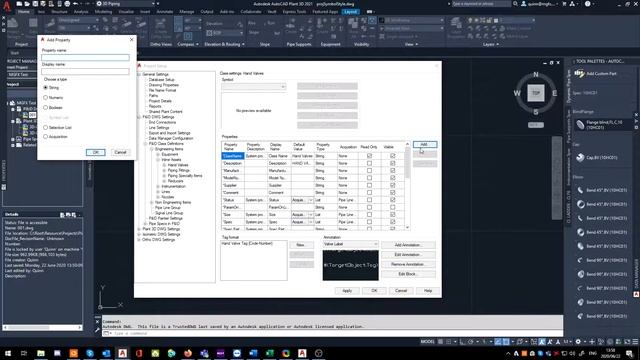The height and width of the screenshot is (360, 640).
Task: Select the Numeric type radio button
Action: coord(46,98)
